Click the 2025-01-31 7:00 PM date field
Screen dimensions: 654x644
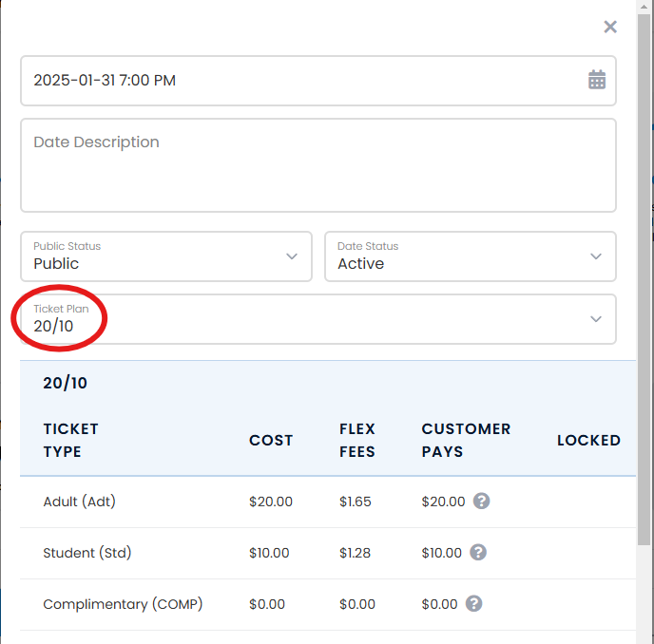pos(318,81)
